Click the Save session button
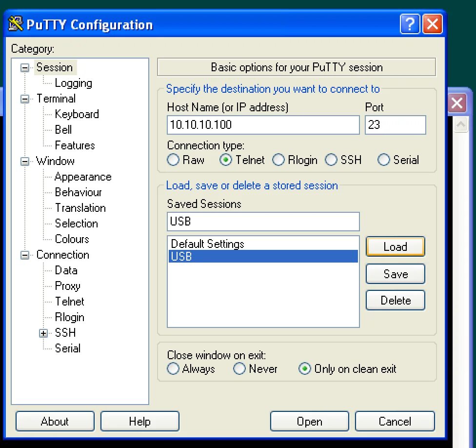 [x=395, y=274]
